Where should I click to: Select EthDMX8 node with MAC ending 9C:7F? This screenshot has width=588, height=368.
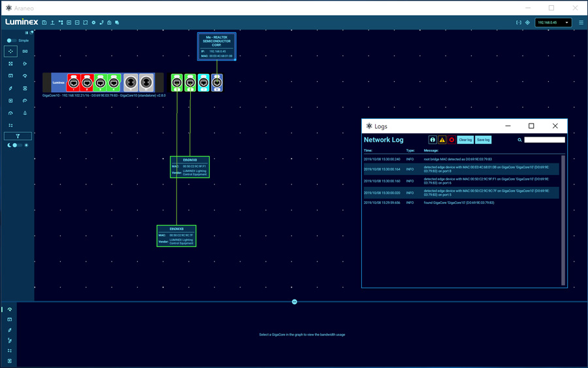tap(176, 236)
